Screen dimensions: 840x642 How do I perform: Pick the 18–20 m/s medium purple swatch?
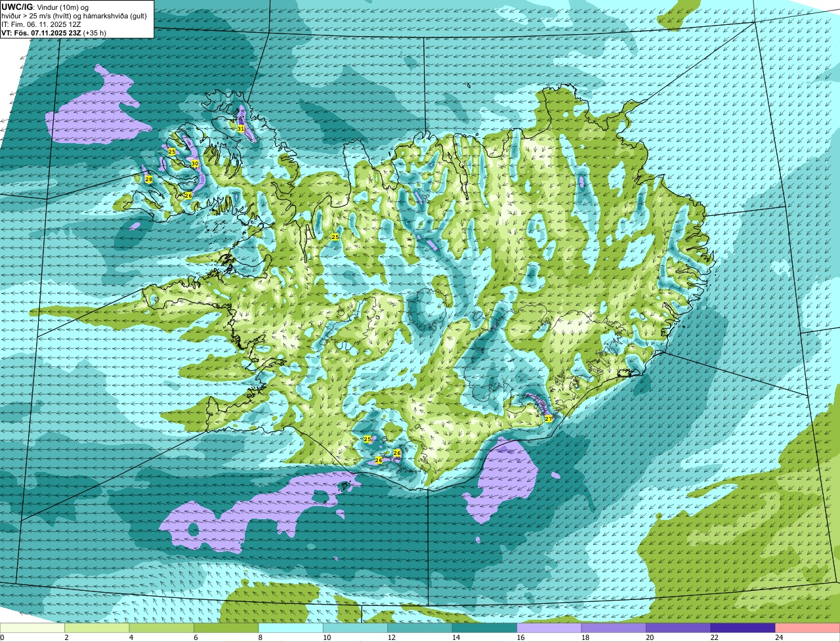pyautogui.click(x=614, y=628)
